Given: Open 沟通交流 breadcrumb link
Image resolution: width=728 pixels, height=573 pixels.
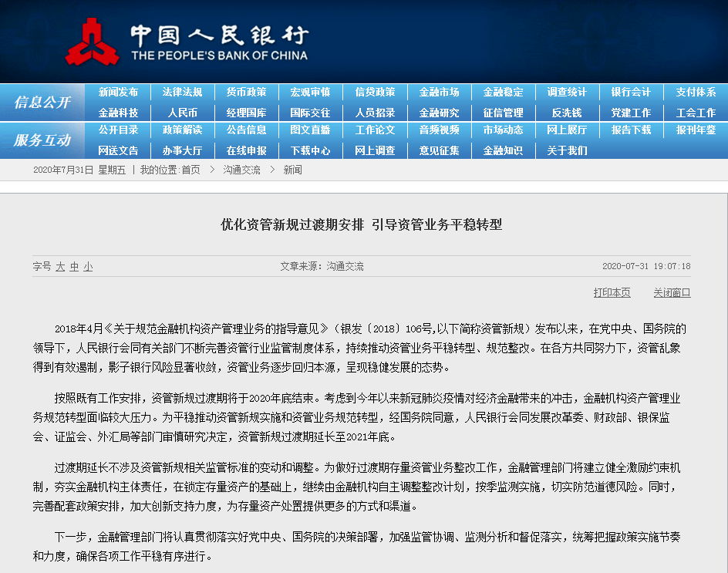Looking at the screenshot, I should coord(241,170).
